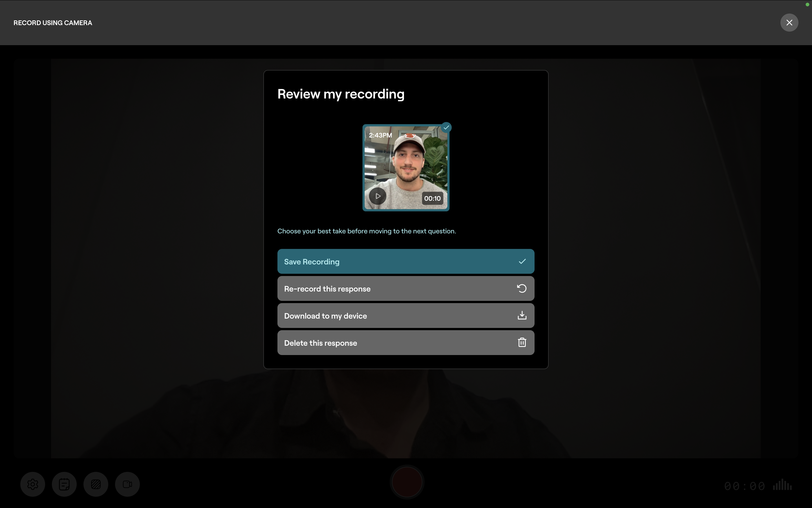The image size is (812, 508).
Task: Select the 2:43PM recording thumbnail
Action: point(406,168)
